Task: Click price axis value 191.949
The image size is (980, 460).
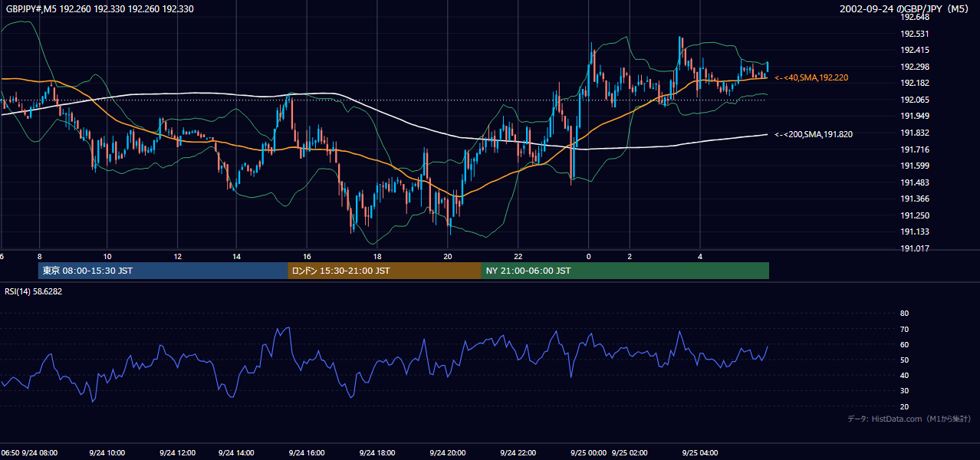Action: 914,116
